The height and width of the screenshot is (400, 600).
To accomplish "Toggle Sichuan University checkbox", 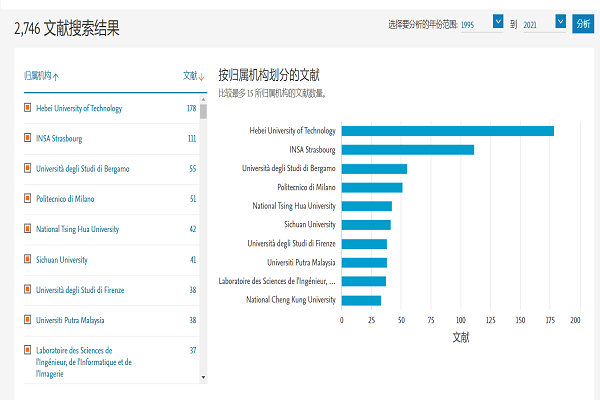I will point(28,259).
